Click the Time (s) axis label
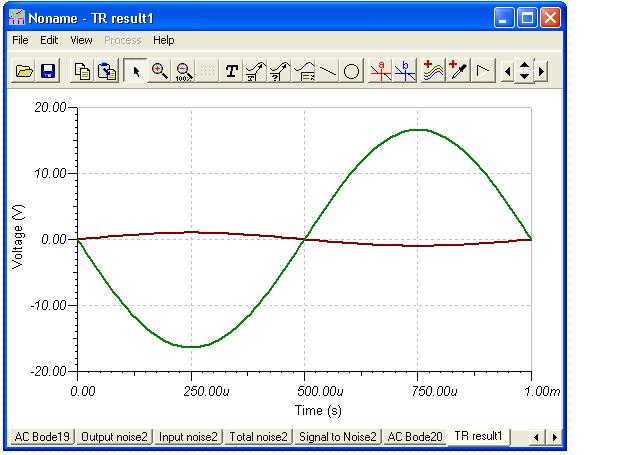 coord(318,410)
